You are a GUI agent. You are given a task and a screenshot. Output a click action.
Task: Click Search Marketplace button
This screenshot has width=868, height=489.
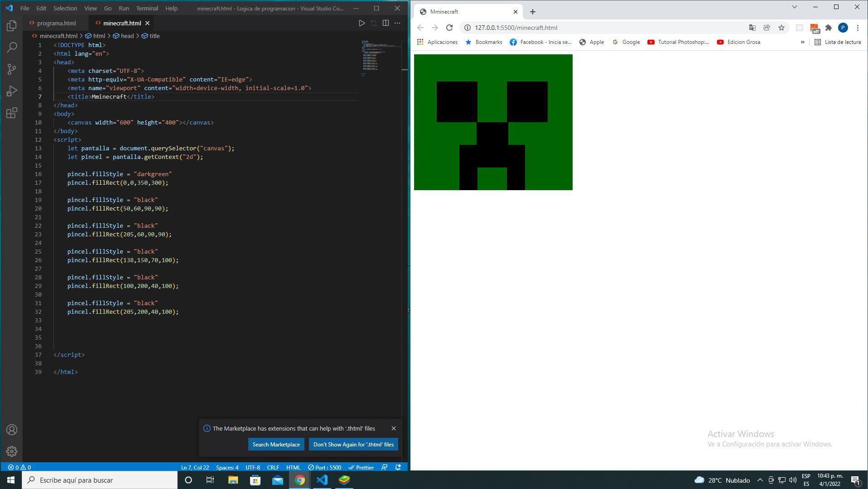pyautogui.click(x=276, y=444)
